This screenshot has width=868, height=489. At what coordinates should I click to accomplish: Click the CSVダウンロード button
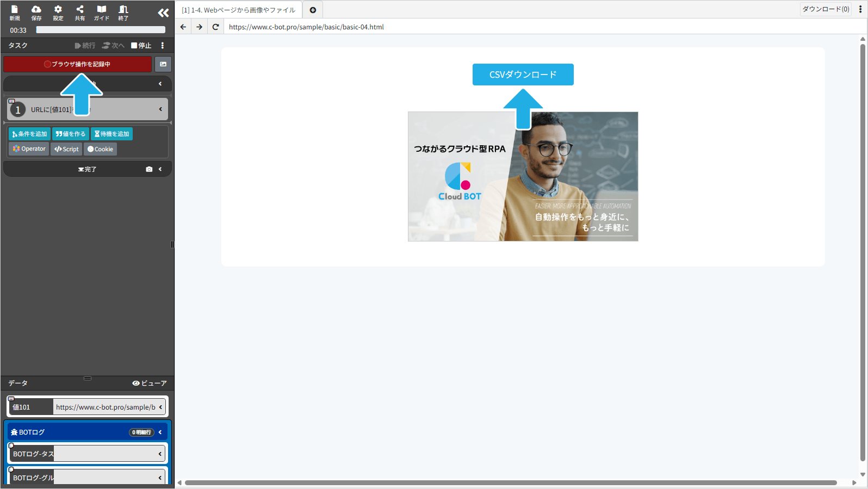[x=523, y=75]
